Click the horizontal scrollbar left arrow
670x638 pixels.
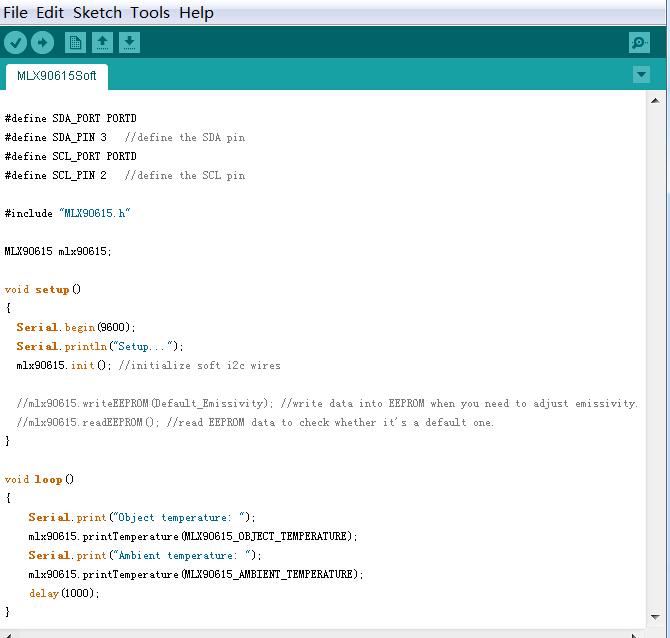[8, 635]
